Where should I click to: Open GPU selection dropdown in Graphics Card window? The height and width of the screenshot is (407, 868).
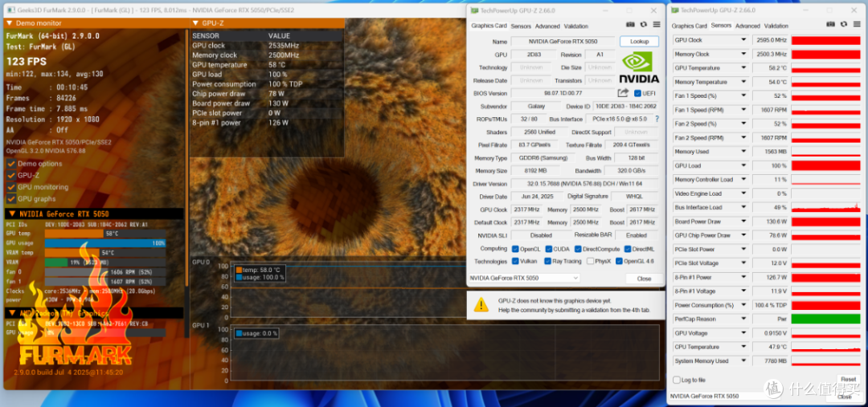524,278
